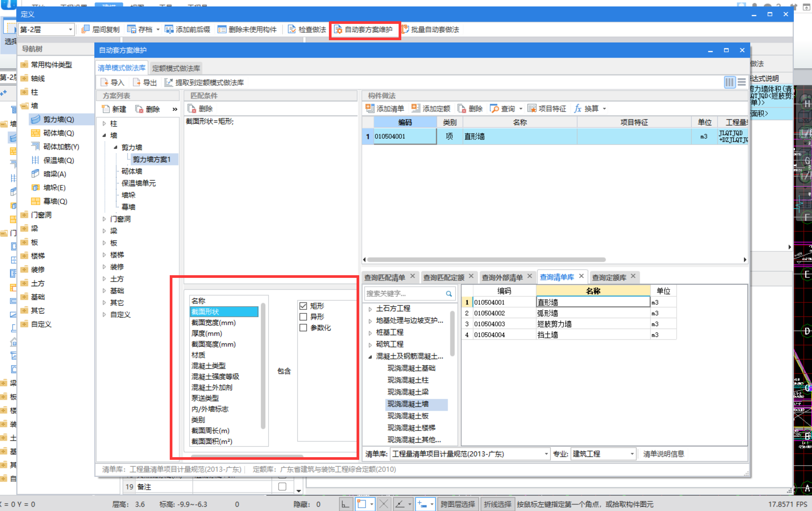Click 折线选择 in status bar
Image resolution: width=812 pixels, height=511 pixels.
click(498, 504)
